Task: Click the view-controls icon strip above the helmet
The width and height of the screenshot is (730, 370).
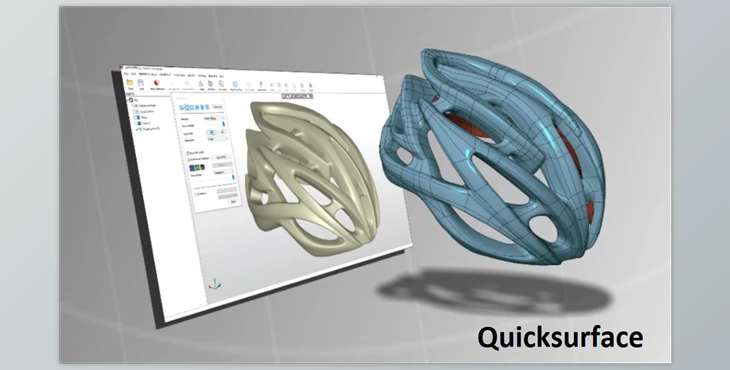Action: point(297,96)
